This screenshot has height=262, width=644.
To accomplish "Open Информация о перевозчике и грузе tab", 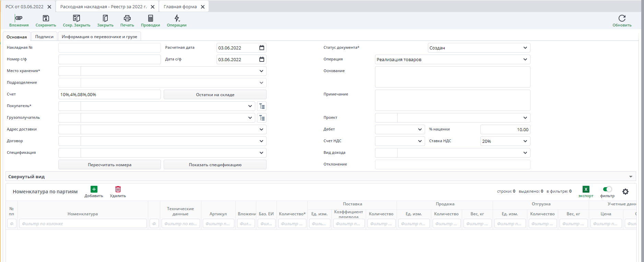I will [x=99, y=37].
